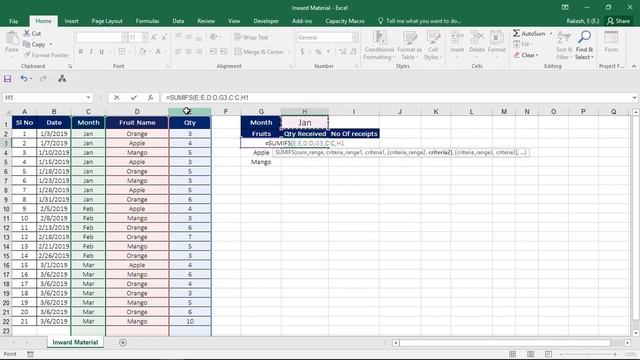Open Insert Function fx dialog
Viewport: 640px width, 360px height.
pyautogui.click(x=150, y=98)
